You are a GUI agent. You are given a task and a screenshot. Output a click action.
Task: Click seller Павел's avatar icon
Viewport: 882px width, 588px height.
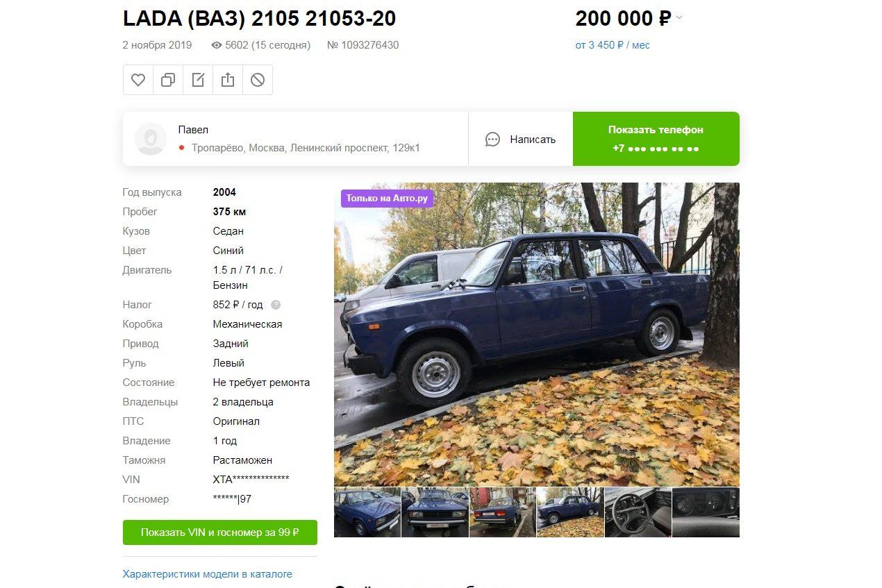pos(150,139)
